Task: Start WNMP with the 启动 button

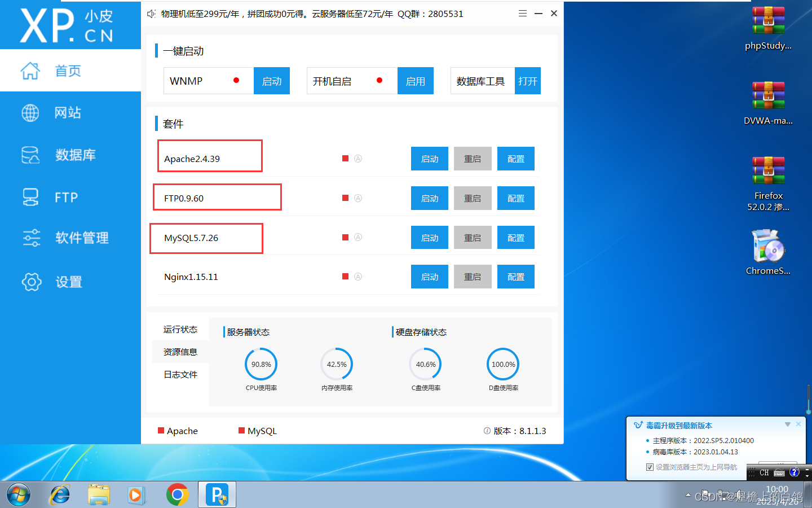Action: click(x=272, y=81)
